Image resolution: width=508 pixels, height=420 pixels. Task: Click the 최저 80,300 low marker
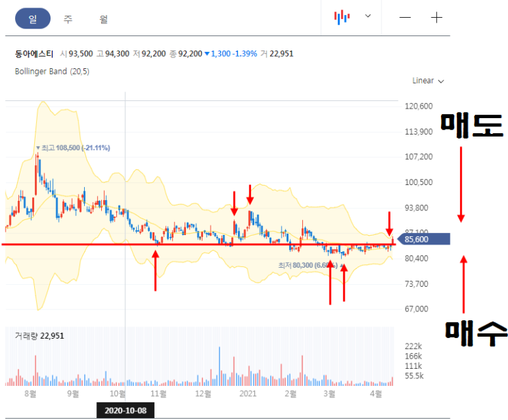310,266
